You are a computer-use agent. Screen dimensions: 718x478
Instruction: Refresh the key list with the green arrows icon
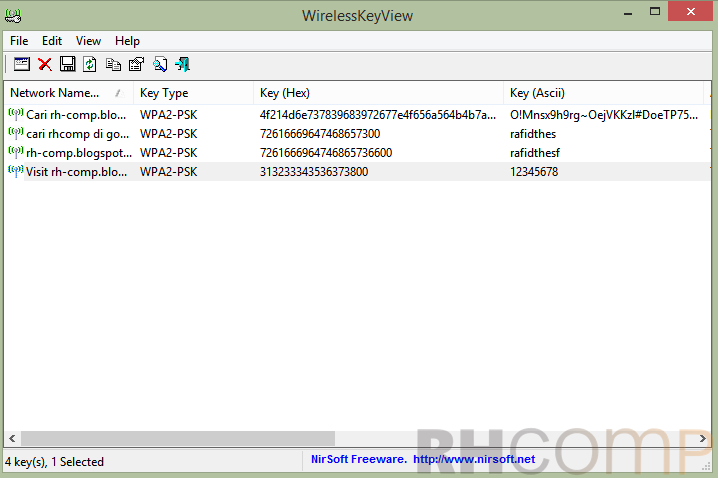pos(90,64)
